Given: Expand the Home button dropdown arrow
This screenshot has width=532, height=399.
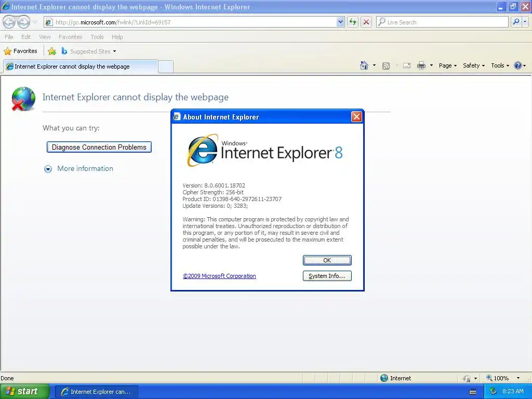Looking at the screenshot, I should coord(374,65).
